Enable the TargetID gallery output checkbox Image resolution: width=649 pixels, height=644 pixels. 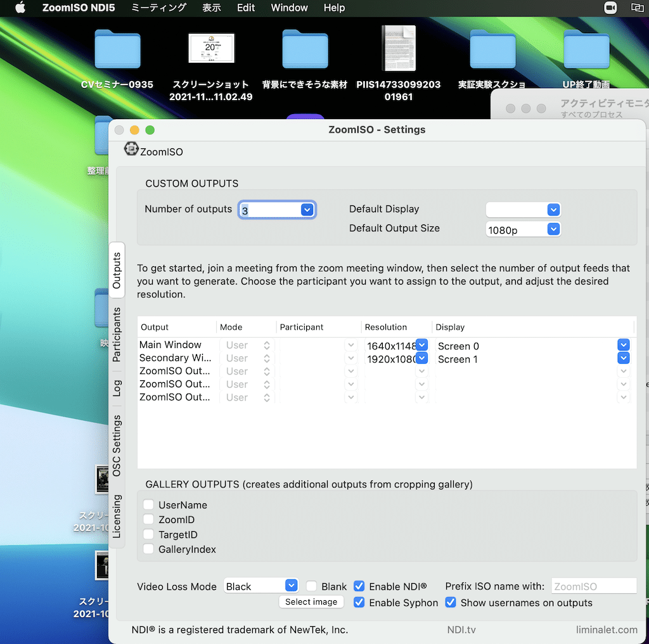[148, 534]
